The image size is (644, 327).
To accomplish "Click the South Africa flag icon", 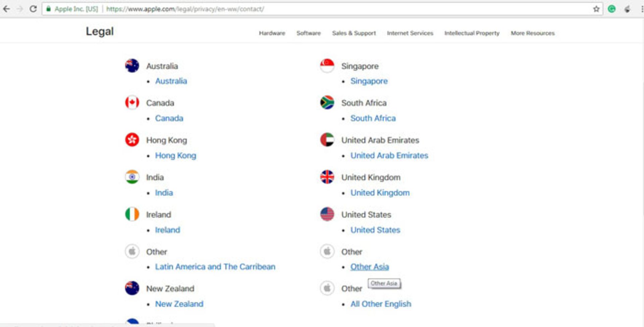I will [327, 103].
